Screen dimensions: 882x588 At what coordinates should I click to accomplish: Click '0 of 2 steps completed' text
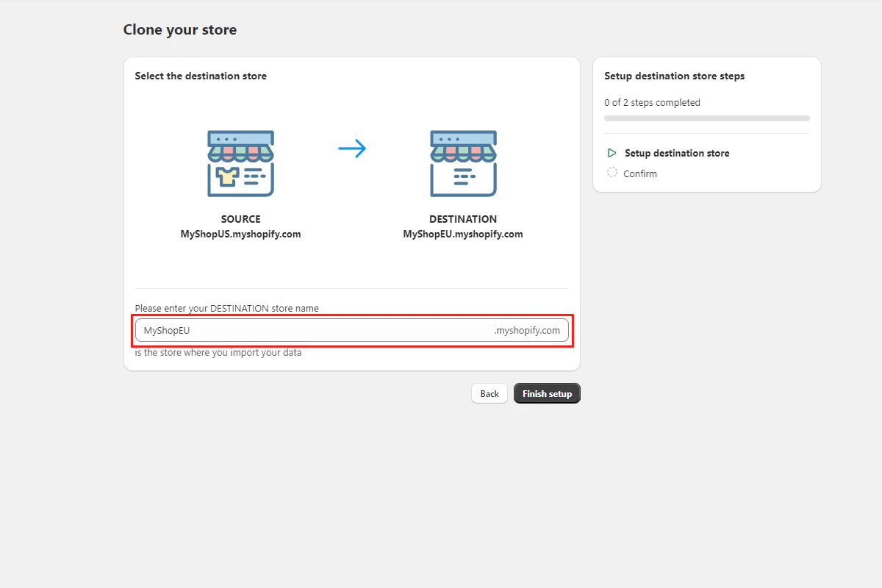pos(652,102)
